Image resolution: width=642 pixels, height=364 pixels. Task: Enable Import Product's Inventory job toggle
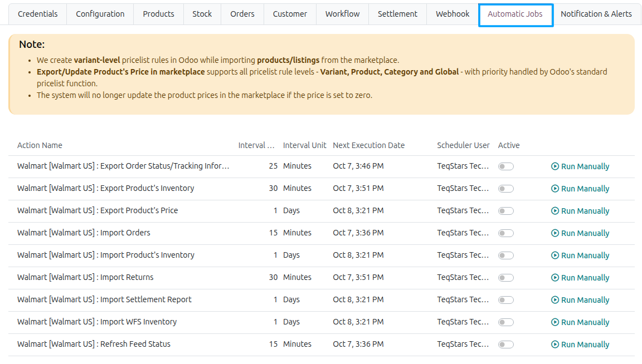(x=505, y=255)
